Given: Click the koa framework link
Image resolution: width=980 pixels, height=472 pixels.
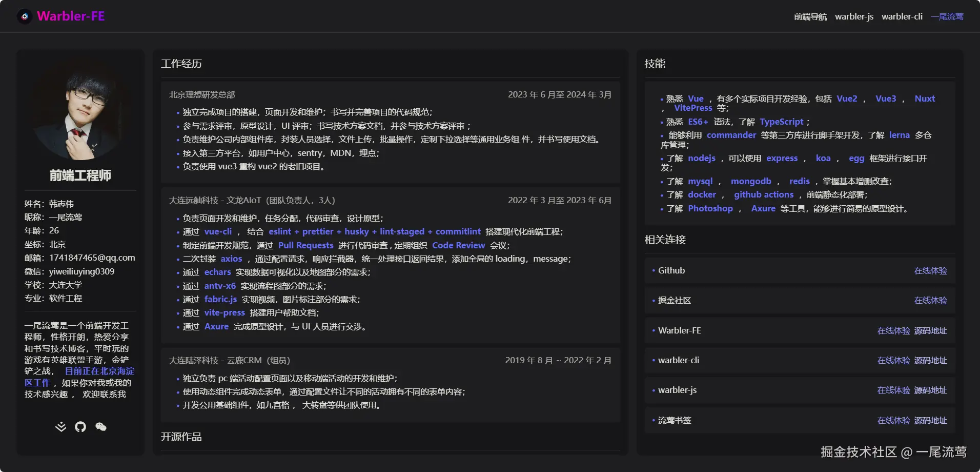Looking at the screenshot, I should [x=823, y=158].
